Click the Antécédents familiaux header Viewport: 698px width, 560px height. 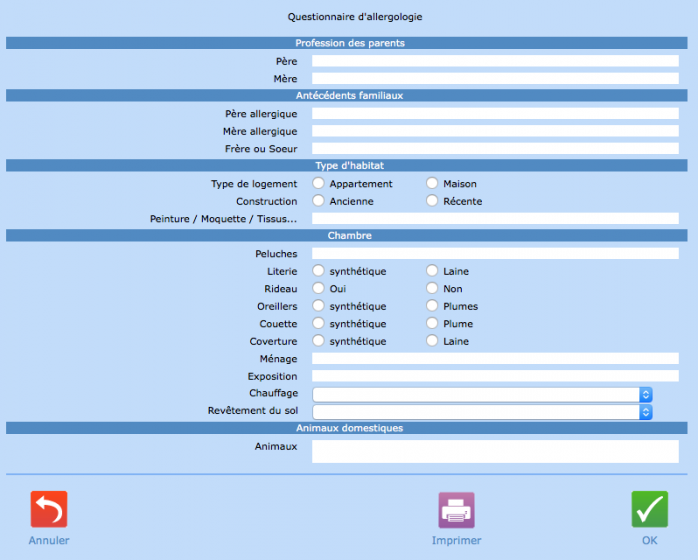coord(347,95)
